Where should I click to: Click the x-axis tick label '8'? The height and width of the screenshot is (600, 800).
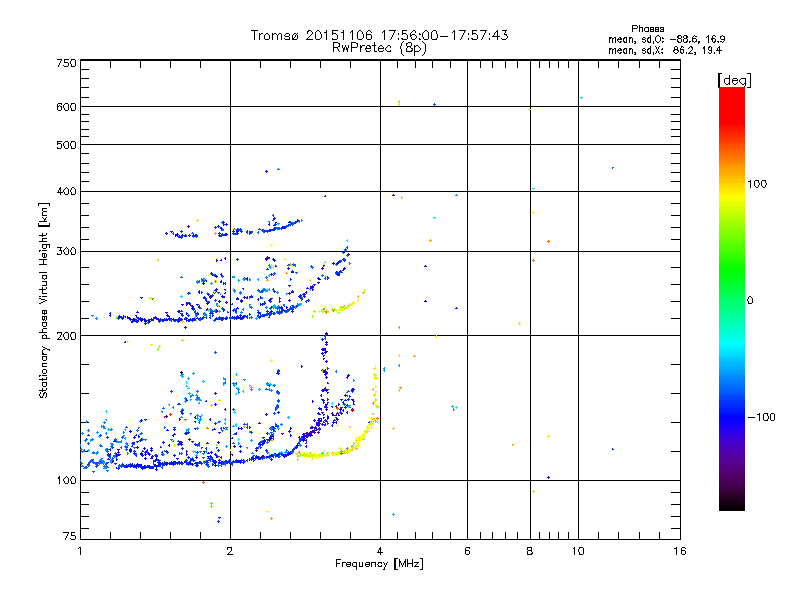[530, 551]
